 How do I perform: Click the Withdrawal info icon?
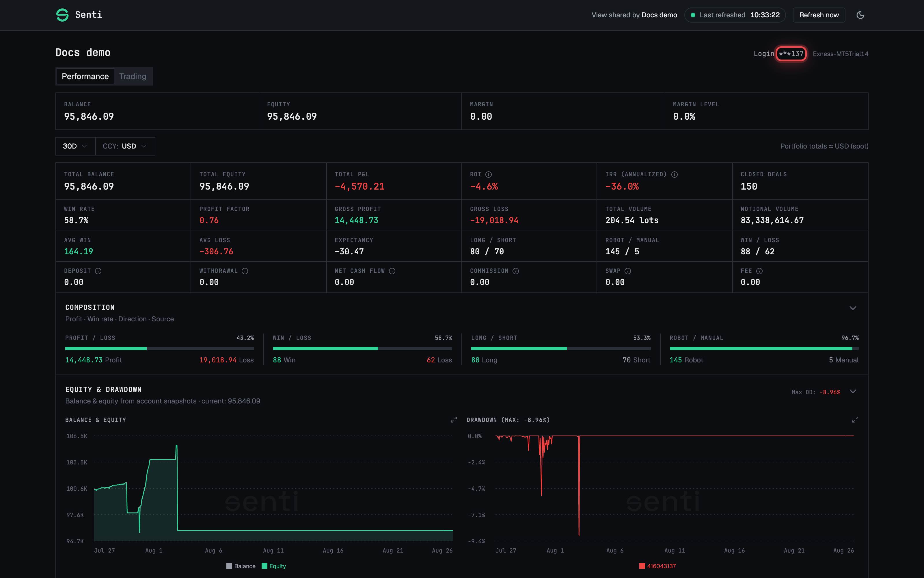tap(245, 271)
